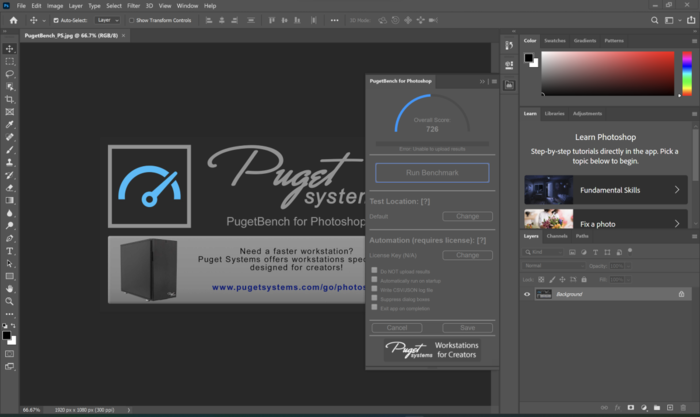Open the Auto-Select Layer dropdown
The height and width of the screenshot is (417, 700).
107,21
